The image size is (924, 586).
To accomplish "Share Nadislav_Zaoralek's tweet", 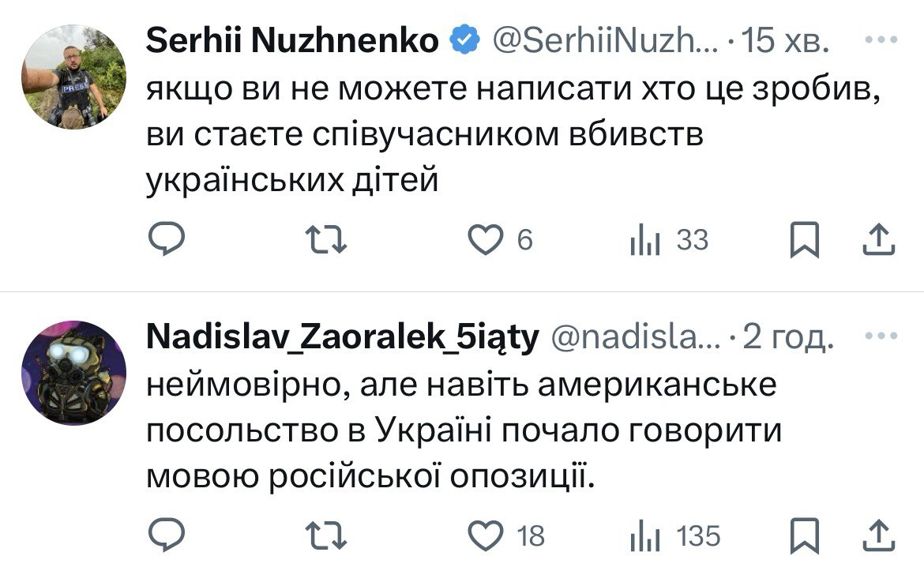I will (877, 535).
